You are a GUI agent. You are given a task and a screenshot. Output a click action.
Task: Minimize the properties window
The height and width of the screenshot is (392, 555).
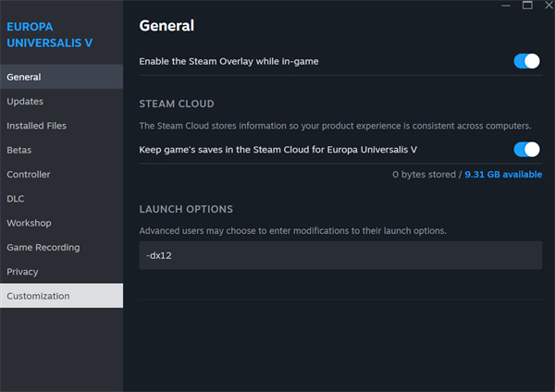[x=503, y=5]
